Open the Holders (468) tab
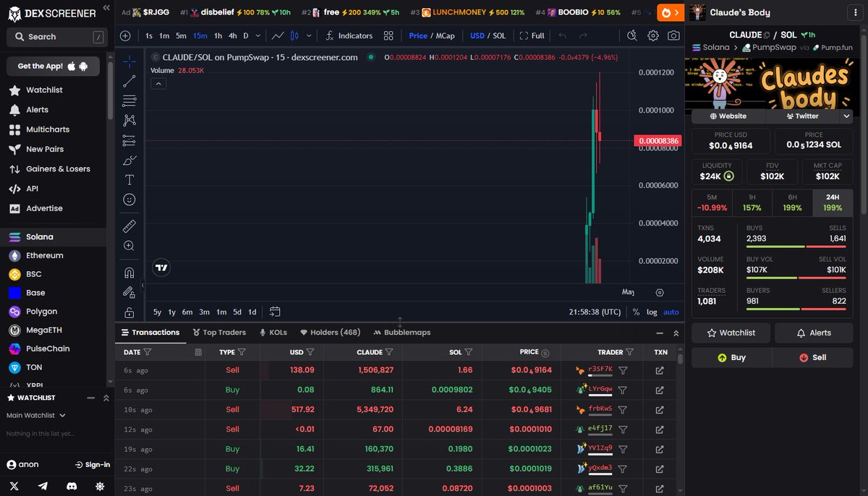868x496 pixels. tap(330, 333)
